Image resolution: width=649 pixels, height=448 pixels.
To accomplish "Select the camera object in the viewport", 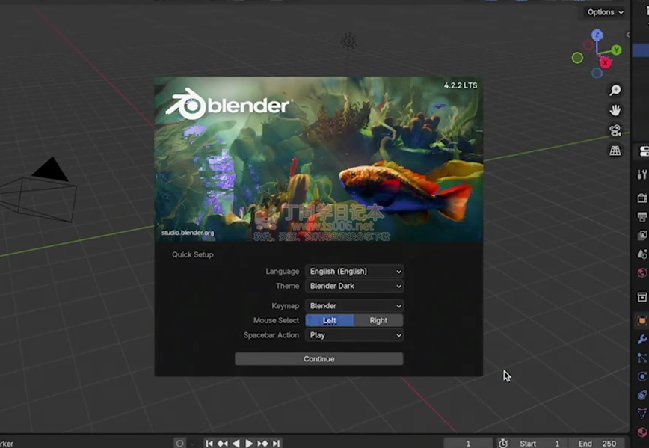I will [39, 190].
